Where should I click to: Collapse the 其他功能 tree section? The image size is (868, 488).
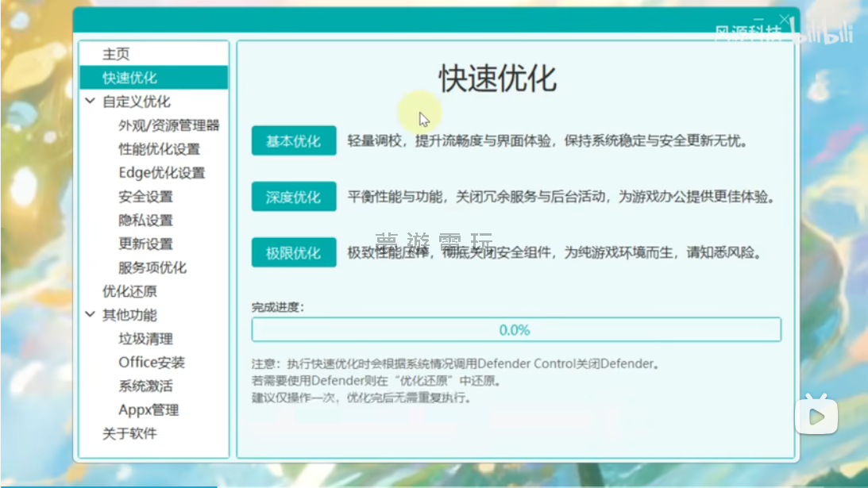click(x=90, y=315)
